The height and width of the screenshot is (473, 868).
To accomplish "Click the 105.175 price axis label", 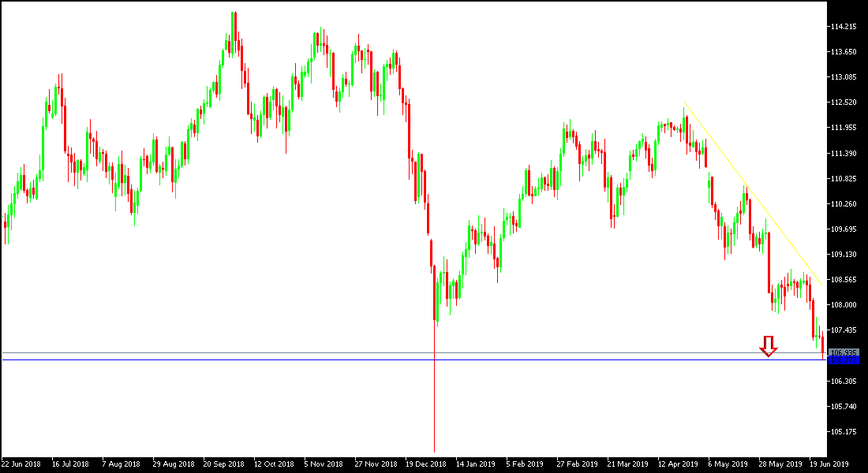I will 844,430.
